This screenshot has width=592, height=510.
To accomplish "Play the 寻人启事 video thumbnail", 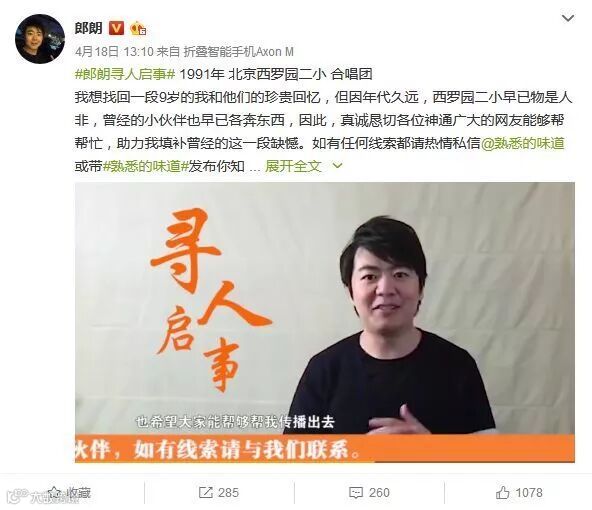I will click(325, 322).
